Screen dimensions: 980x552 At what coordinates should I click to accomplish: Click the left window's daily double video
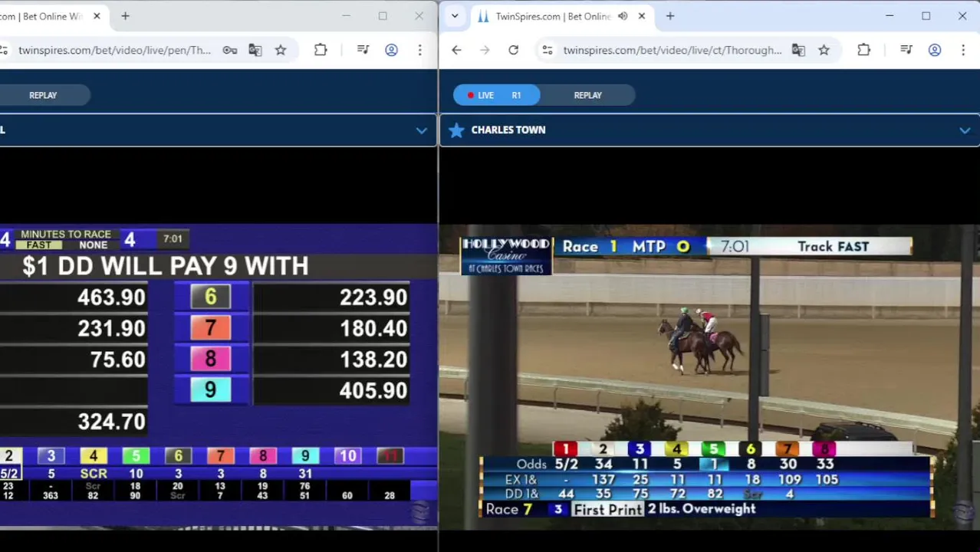click(x=219, y=376)
